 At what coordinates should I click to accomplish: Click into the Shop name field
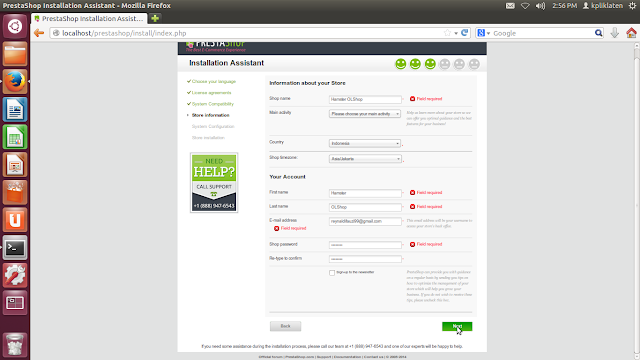click(365, 100)
